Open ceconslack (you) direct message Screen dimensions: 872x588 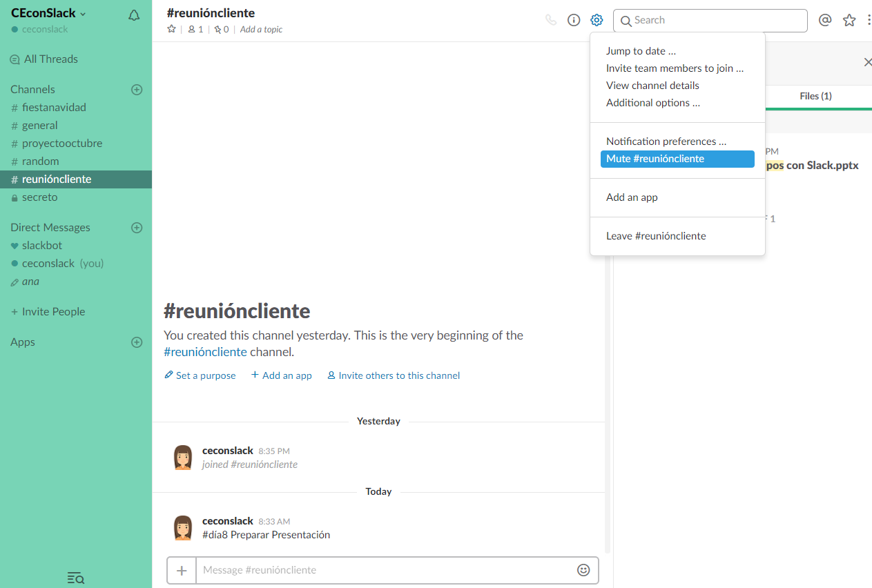click(63, 264)
